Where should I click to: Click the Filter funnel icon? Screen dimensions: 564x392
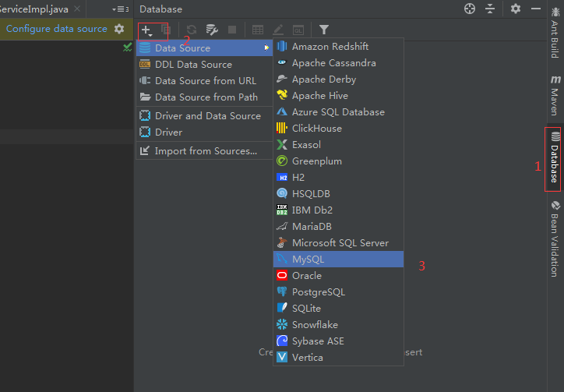point(324,30)
